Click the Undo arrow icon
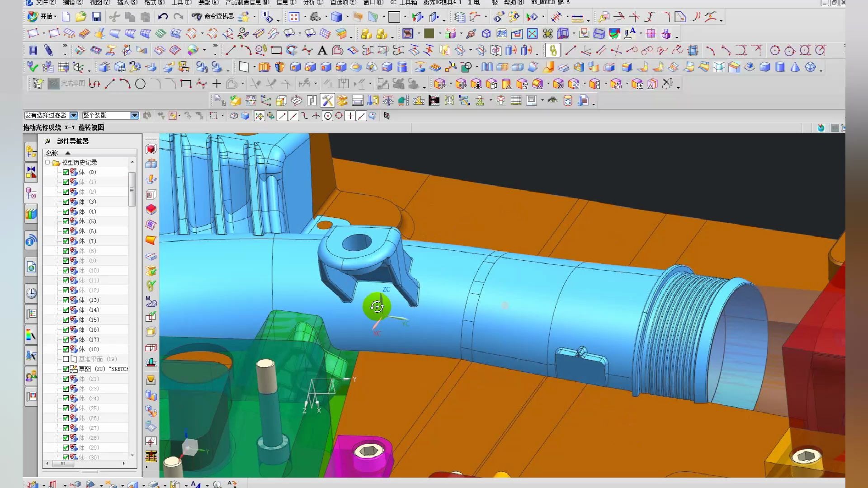 [163, 17]
